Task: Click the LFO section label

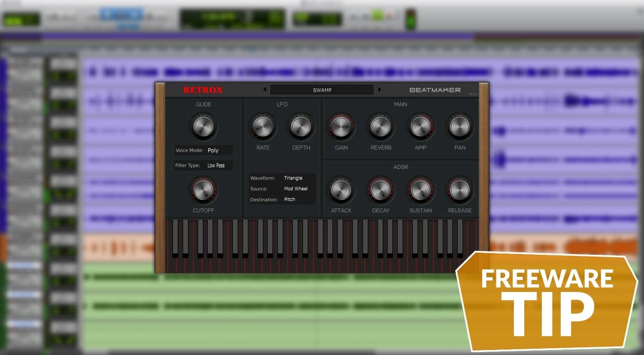Action: point(282,104)
